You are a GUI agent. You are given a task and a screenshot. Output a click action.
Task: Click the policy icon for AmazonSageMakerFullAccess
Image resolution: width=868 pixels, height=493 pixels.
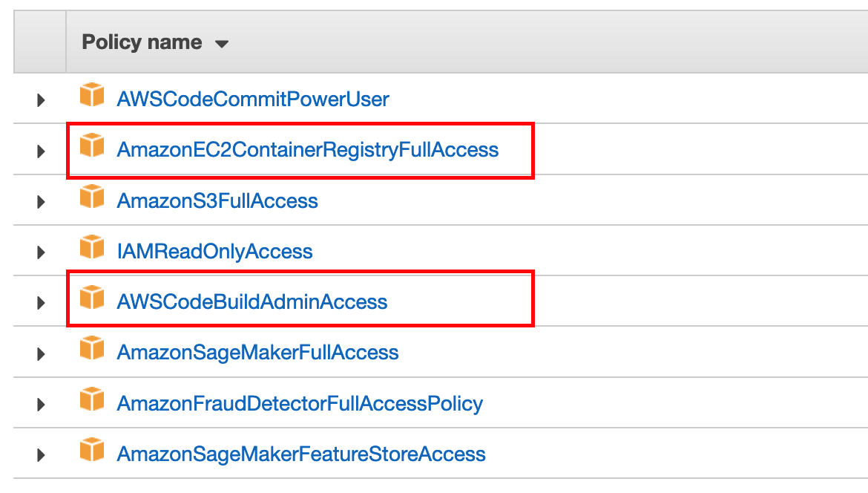click(x=92, y=348)
